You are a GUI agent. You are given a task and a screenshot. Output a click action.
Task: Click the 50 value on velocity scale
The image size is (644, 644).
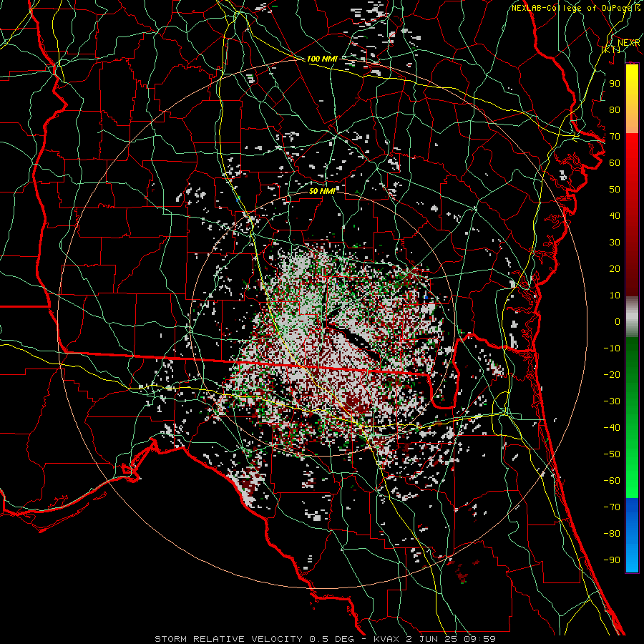(615, 190)
